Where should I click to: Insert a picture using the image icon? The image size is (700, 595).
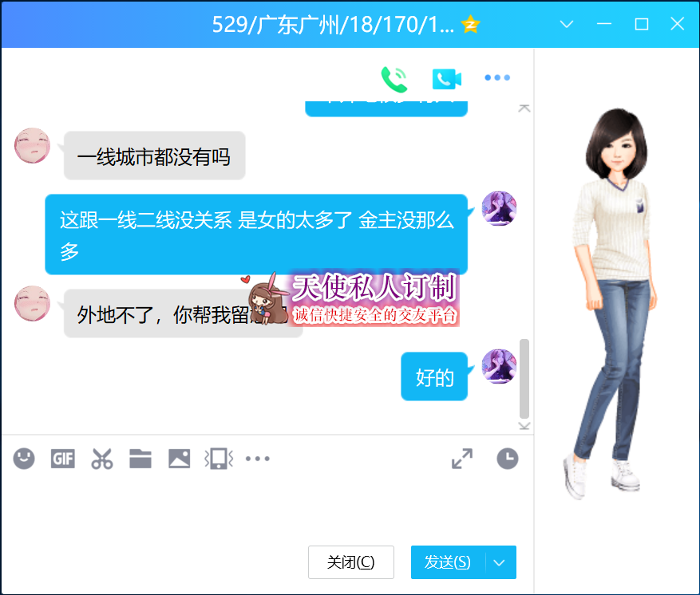179,459
